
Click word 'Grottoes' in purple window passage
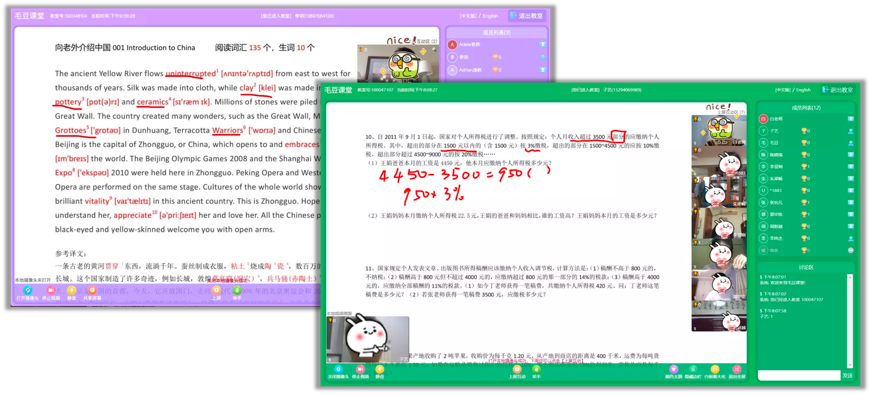click(x=71, y=131)
